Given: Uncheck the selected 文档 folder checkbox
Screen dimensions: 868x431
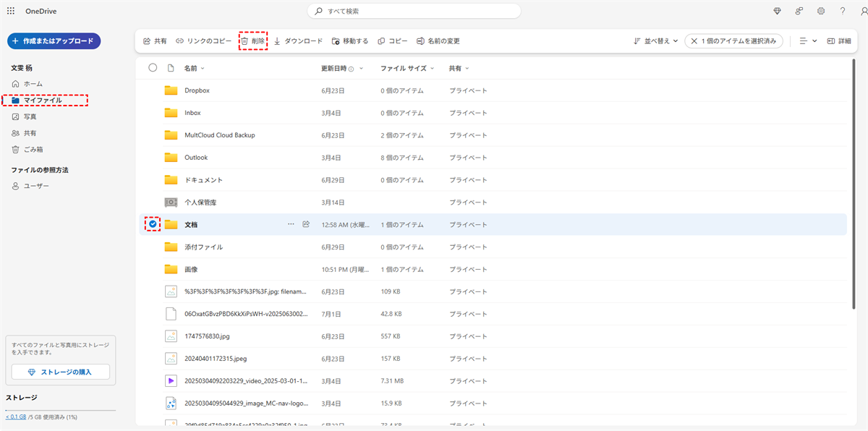Looking at the screenshot, I should click(x=153, y=224).
